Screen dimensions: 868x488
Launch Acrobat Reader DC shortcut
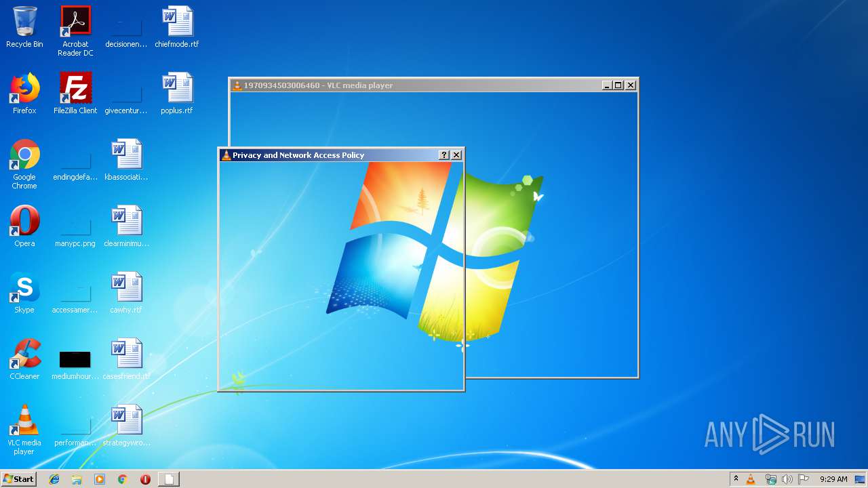click(75, 31)
